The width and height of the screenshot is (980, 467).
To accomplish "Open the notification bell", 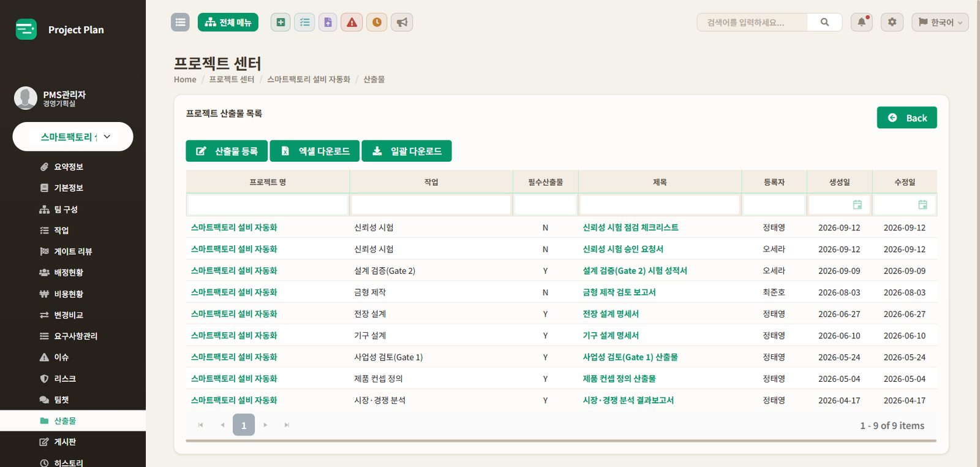I will 862,22.
